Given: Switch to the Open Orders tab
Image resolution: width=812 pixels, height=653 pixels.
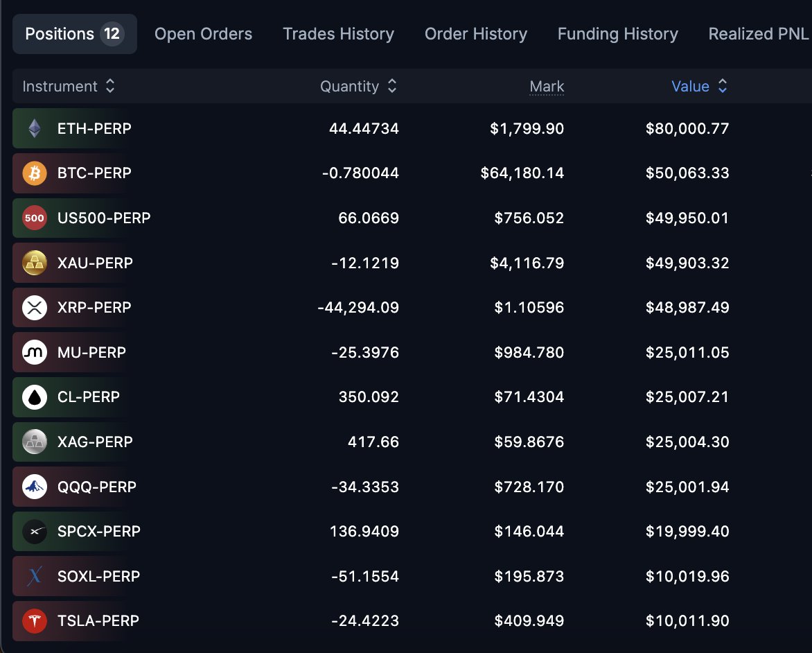Looking at the screenshot, I should 203,34.
